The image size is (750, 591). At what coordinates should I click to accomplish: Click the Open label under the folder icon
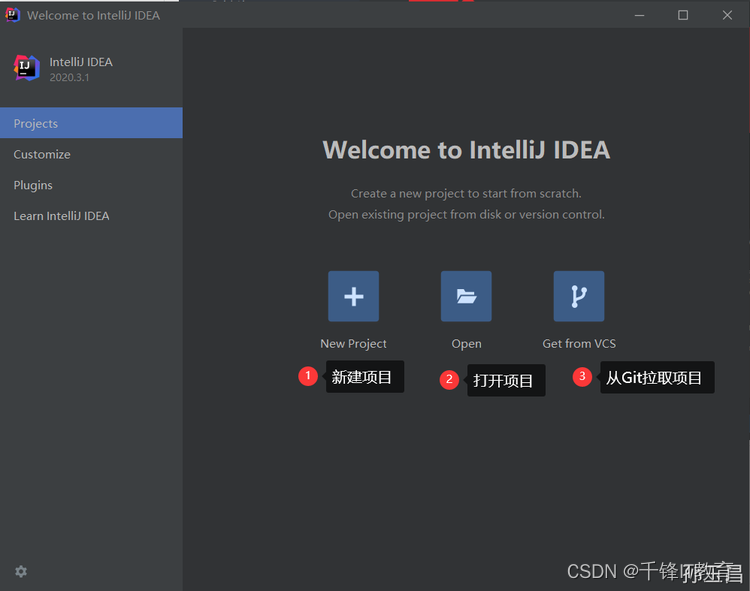[x=466, y=344]
